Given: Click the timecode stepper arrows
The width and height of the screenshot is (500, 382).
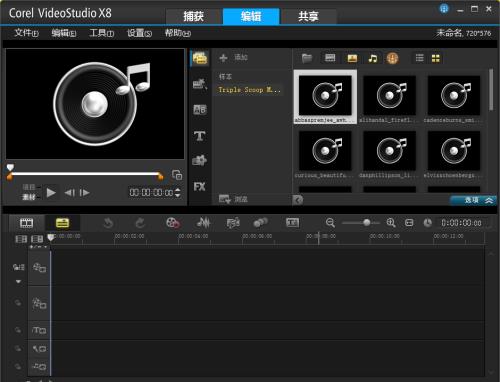Looking at the screenshot, I should coord(178,193).
